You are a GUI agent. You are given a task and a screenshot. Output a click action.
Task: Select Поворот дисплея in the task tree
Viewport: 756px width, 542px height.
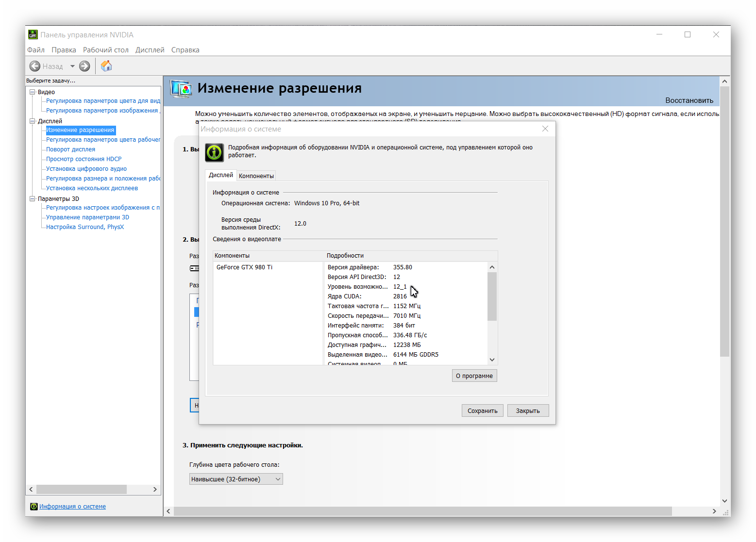pyautogui.click(x=70, y=149)
